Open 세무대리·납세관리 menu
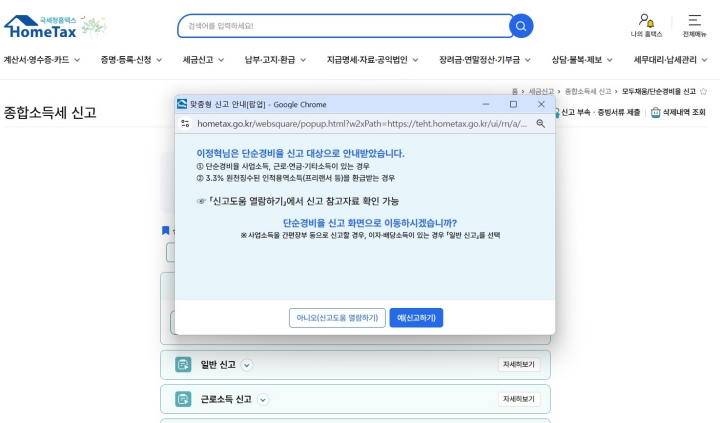The image size is (720, 423). click(670, 60)
